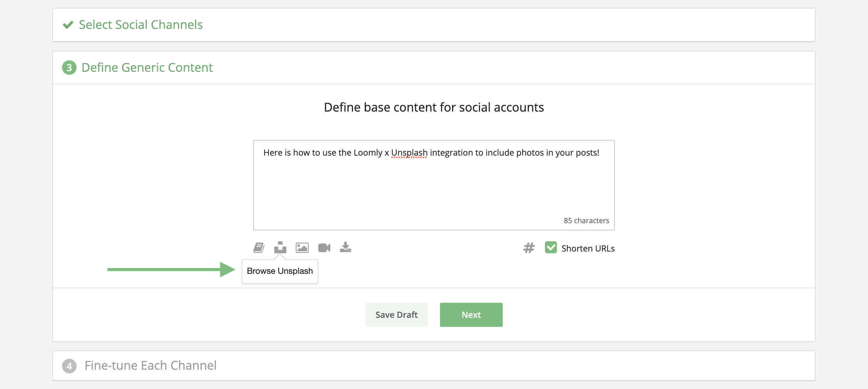The height and width of the screenshot is (389, 868).
Task: Click the step 3 number badge
Action: coord(69,68)
